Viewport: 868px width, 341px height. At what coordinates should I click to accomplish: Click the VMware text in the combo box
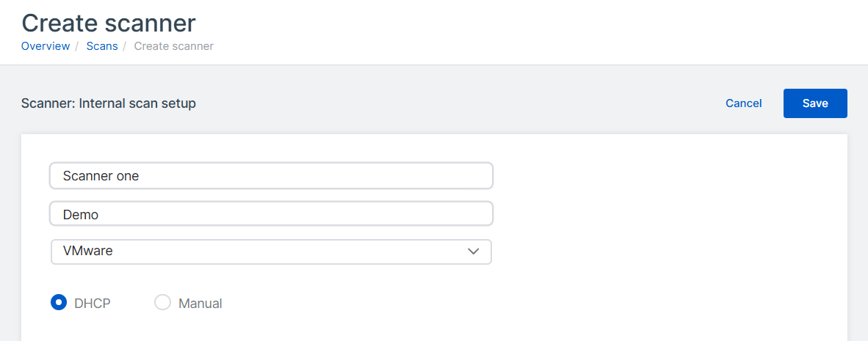[87, 252]
